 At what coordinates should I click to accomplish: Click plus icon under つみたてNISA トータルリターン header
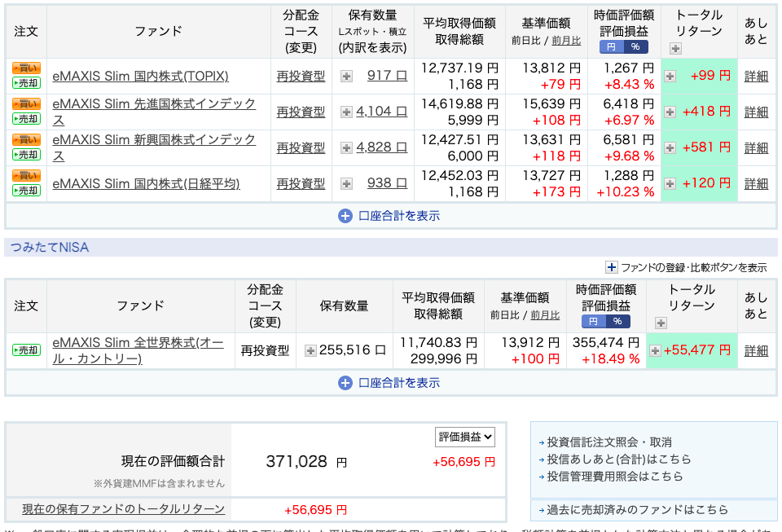pos(661,323)
